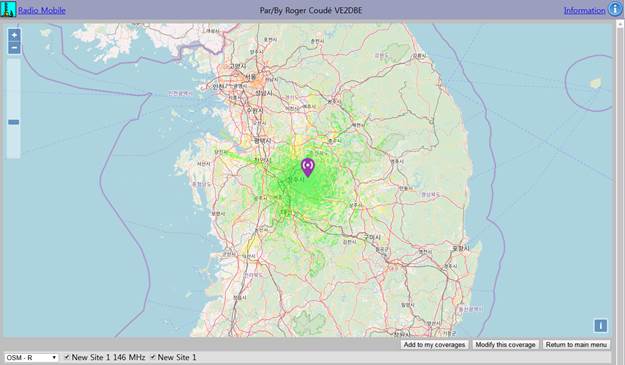Click the scrollbar up arrow
This screenshot has height=365, width=625.
[620, 24]
